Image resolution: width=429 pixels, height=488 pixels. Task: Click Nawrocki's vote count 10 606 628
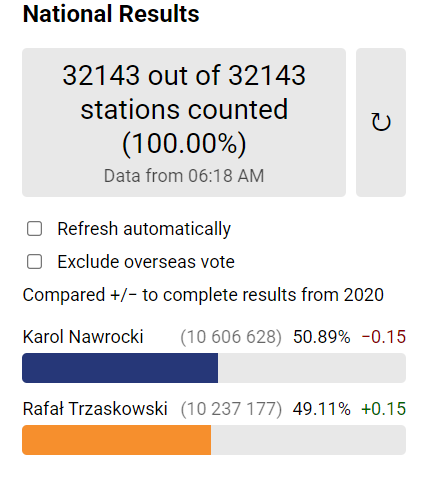tap(231, 337)
